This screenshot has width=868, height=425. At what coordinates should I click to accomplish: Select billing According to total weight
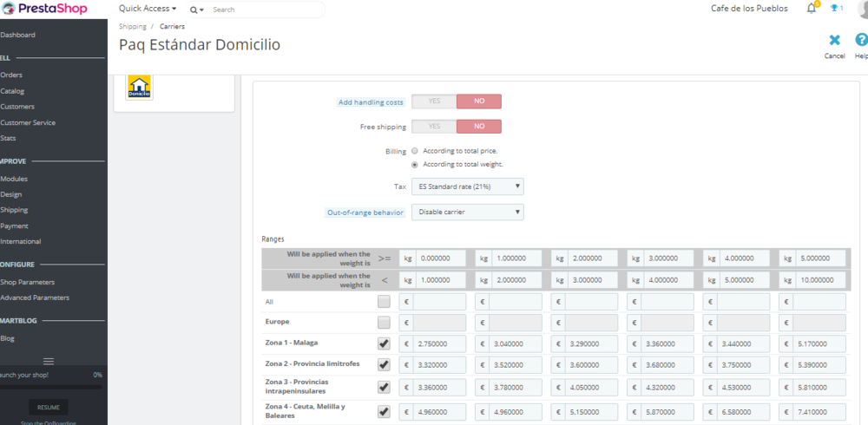click(x=415, y=164)
